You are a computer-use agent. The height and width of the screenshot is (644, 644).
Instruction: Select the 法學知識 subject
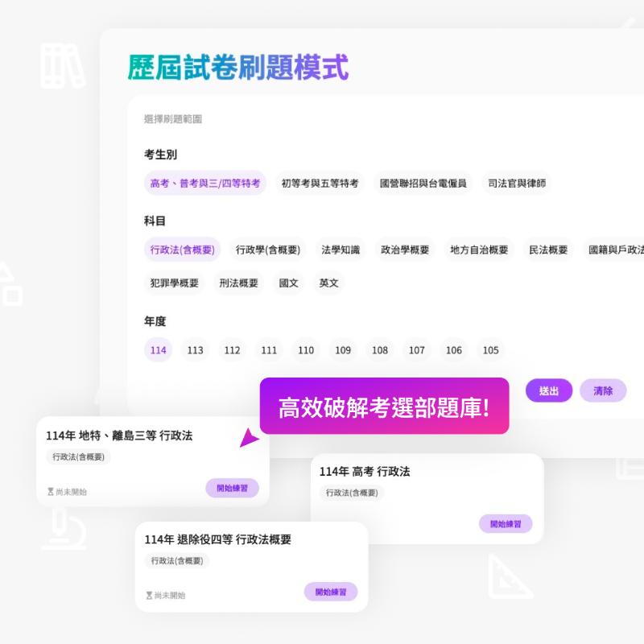pos(341,250)
